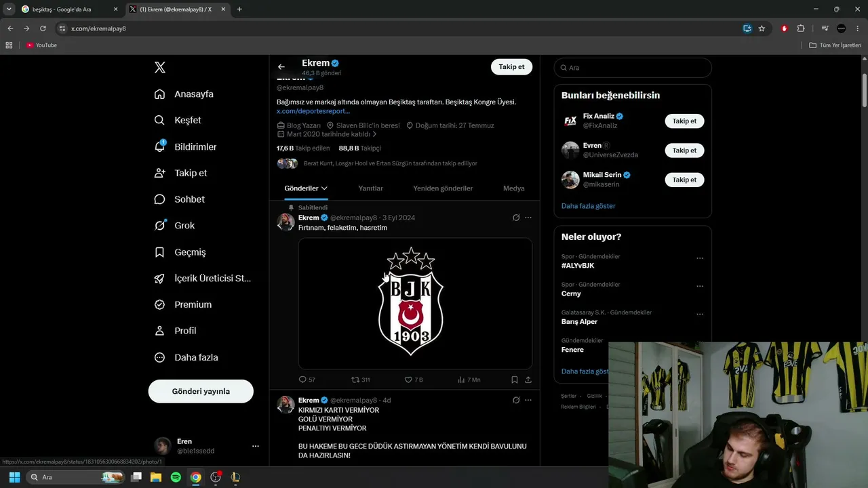Open more options for Barış Alper trend
The image size is (868, 488).
(700, 314)
